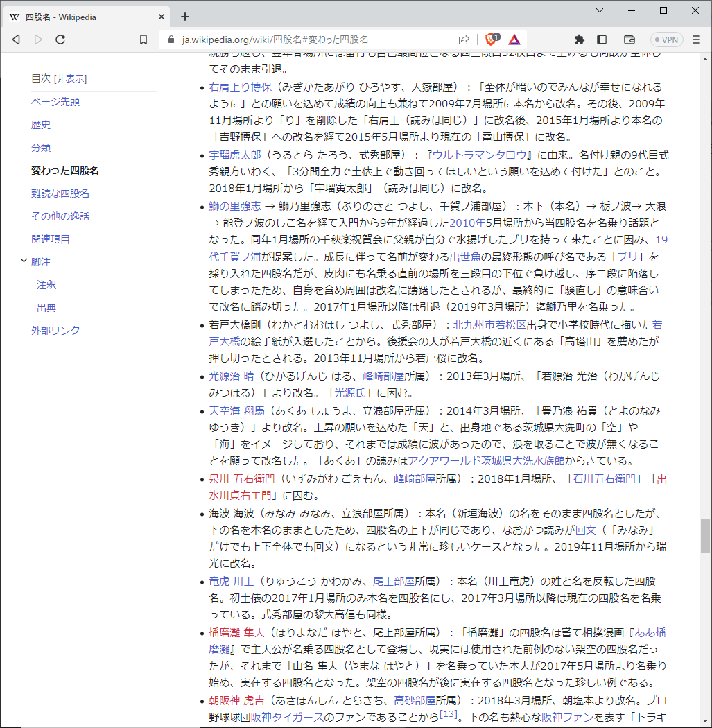Open the tab search chevron
712x728 pixels.
(x=600, y=11)
